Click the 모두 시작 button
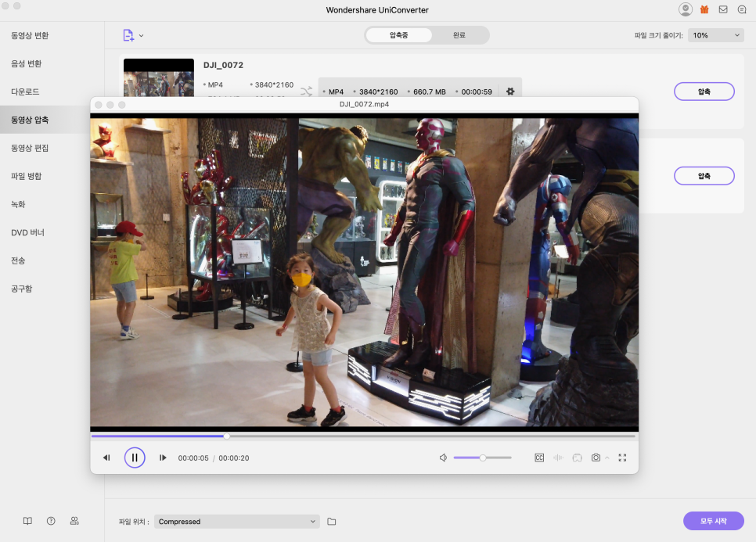 coord(714,521)
